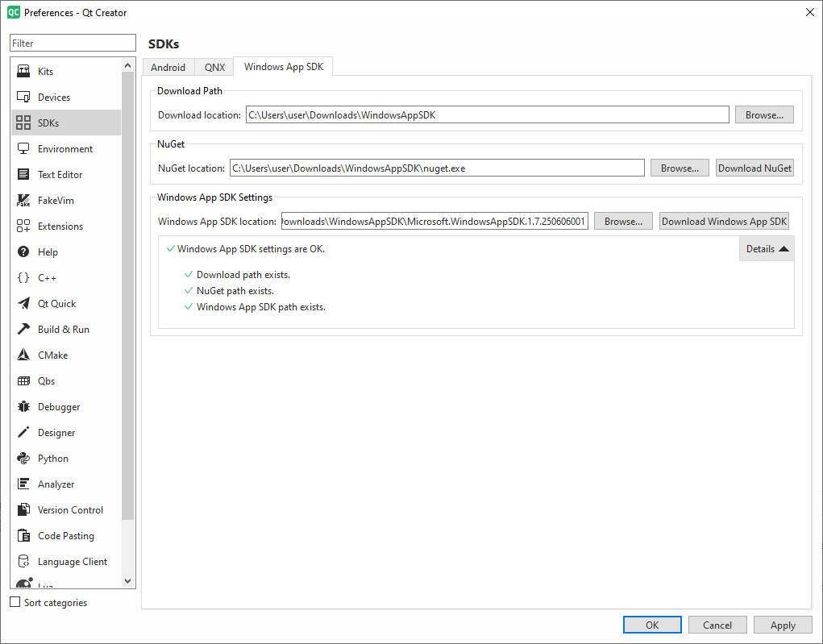Open the Kits category icon
This screenshot has width=823, height=644.
click(23, 71)
